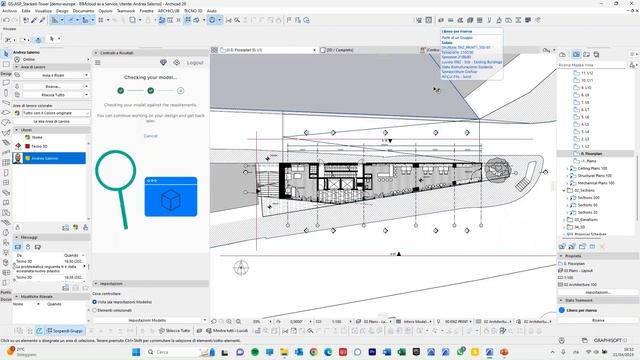Toggle the snap guides button in the top toolbar
Viewport: 640px width, 360px height.
[71, 20]
